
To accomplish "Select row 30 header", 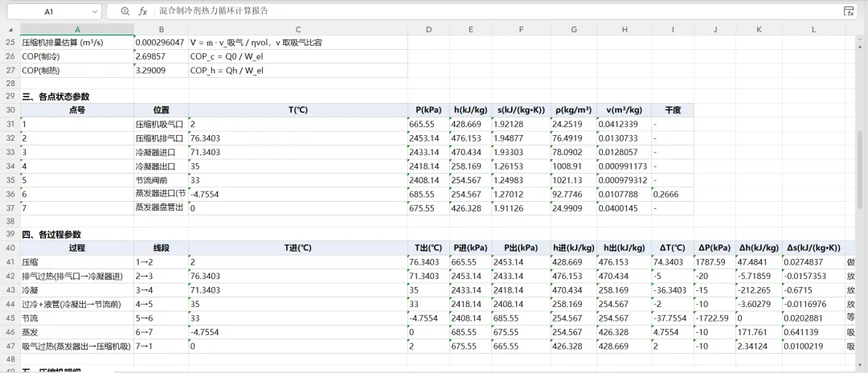I will [x=10, y=110].
